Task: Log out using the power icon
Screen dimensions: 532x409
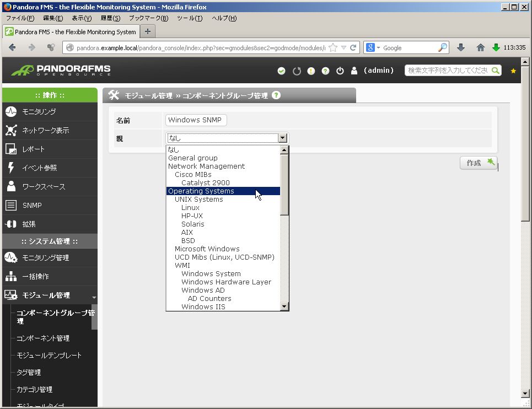Action: (x=340, y=71)
